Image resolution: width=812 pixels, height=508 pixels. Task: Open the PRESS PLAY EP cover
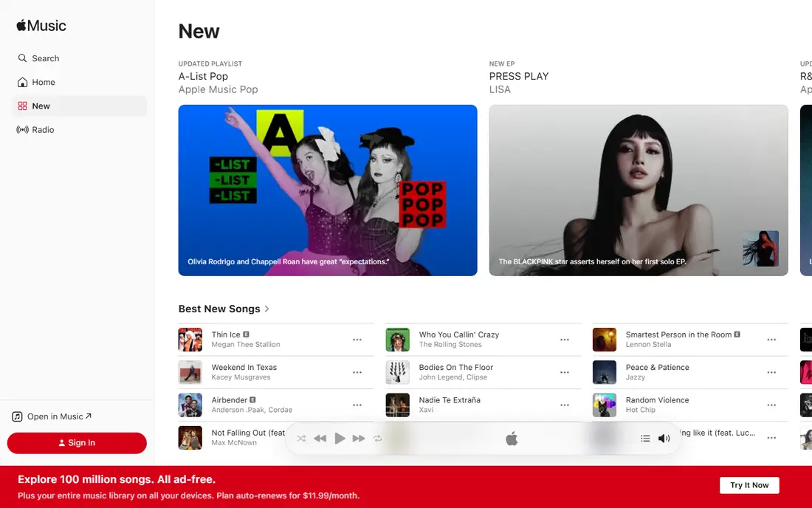click(639, 190)
